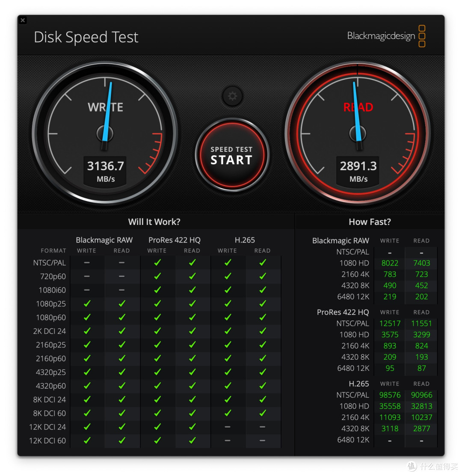462x476 pixels.
Task: Select ProRes 422 HQ NTSC/PAL read value 11551
Action: pyautogui.click(x=421, y=324)
